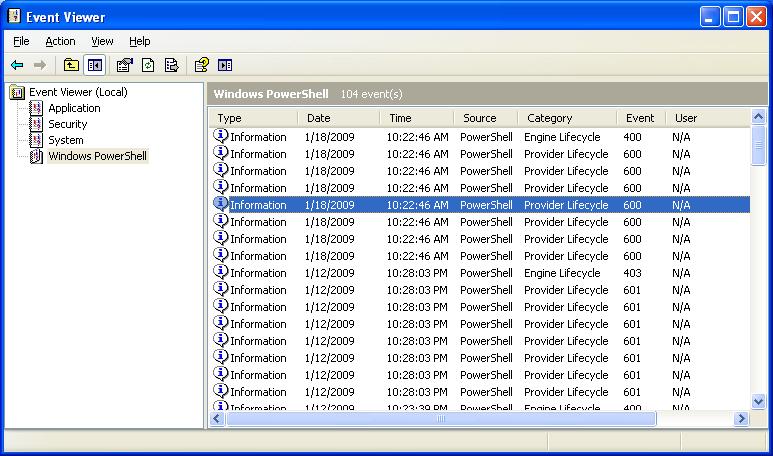Click the horizontal scrollbar thumb

(441, 419)
